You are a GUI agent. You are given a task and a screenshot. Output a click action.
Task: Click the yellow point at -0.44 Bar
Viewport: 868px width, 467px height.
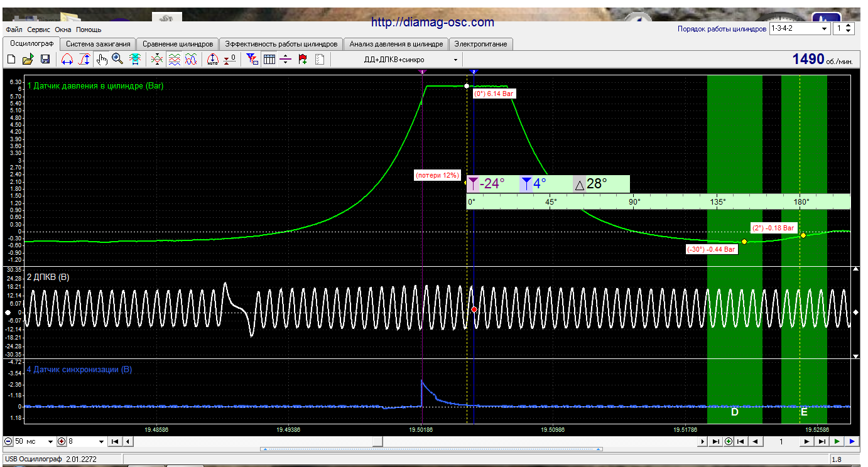[x=744, y=242]
